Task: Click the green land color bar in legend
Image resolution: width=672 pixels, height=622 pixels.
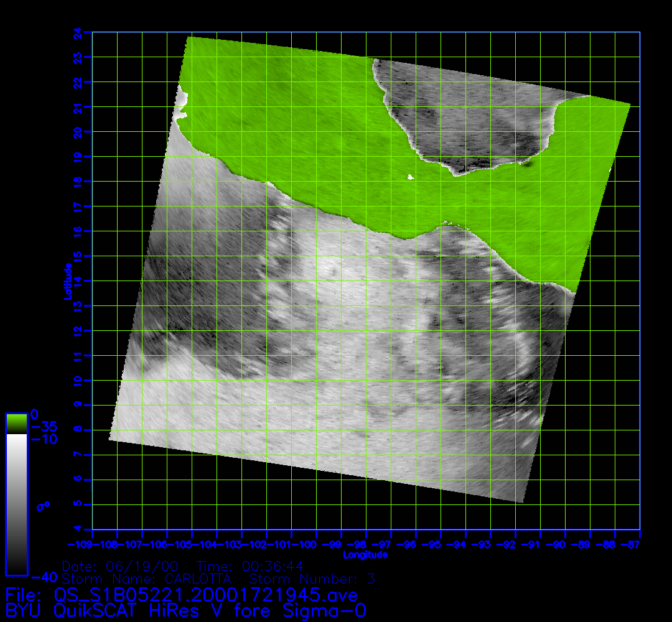Action: coord(16,424)
